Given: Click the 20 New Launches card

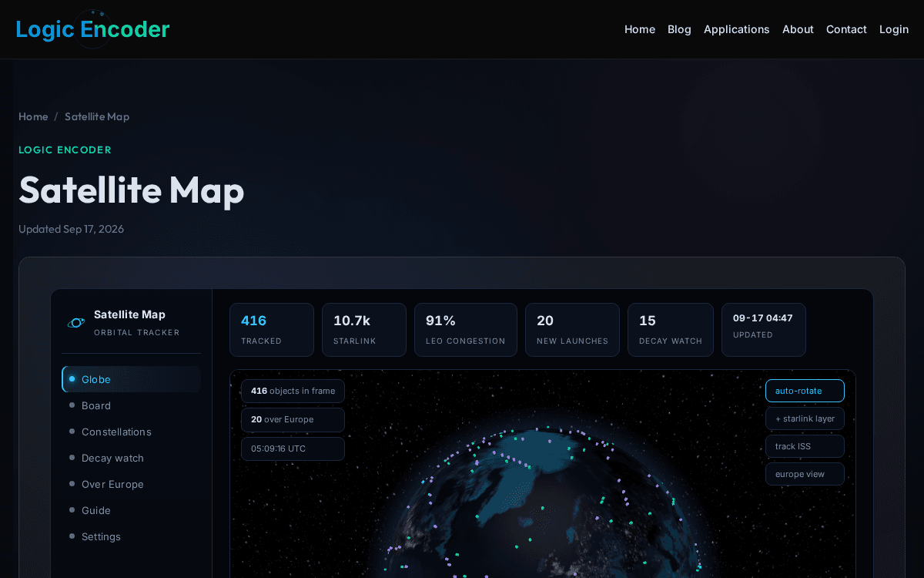Looking at the screenshot, I should [x=572, y=330].
